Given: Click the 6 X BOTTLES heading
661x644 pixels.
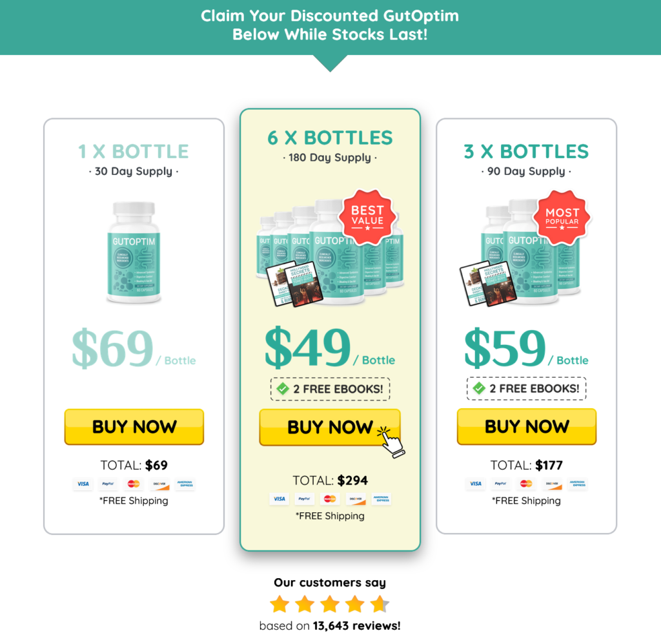Looking at the screenshot, I should pyautogui.click(x=330, y=138).
